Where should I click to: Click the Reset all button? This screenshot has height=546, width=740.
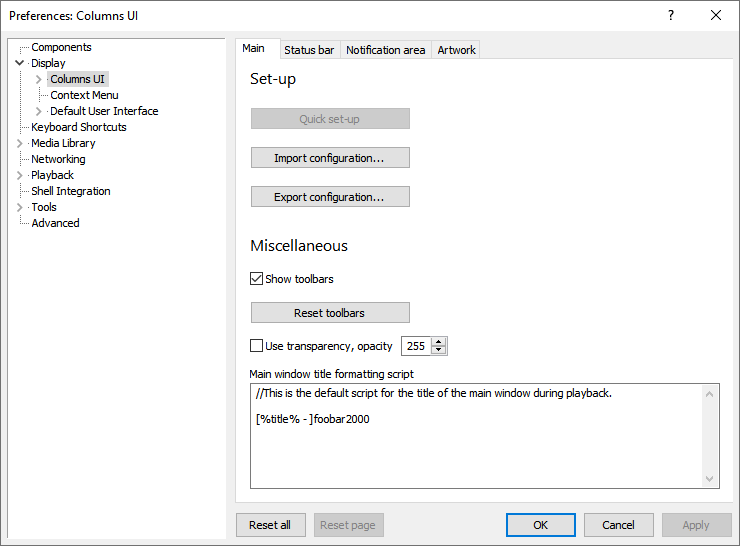(270, 525)
